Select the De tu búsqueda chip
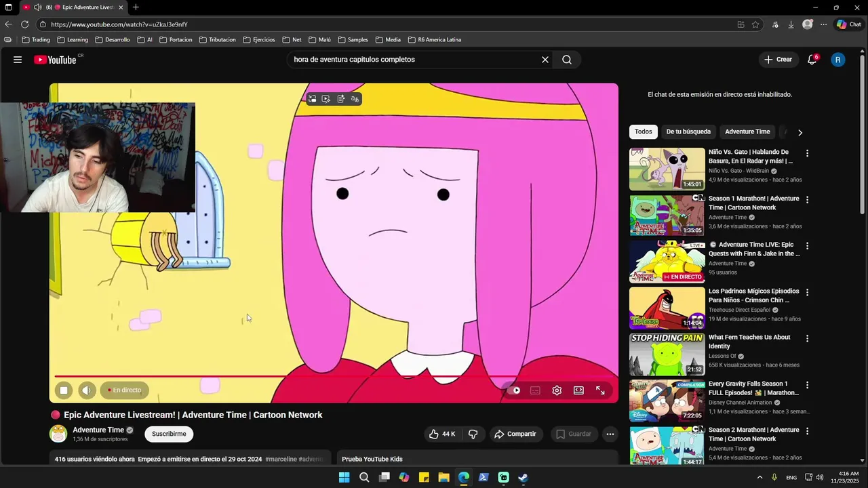868x488 pixels. [x=688, y=131]
